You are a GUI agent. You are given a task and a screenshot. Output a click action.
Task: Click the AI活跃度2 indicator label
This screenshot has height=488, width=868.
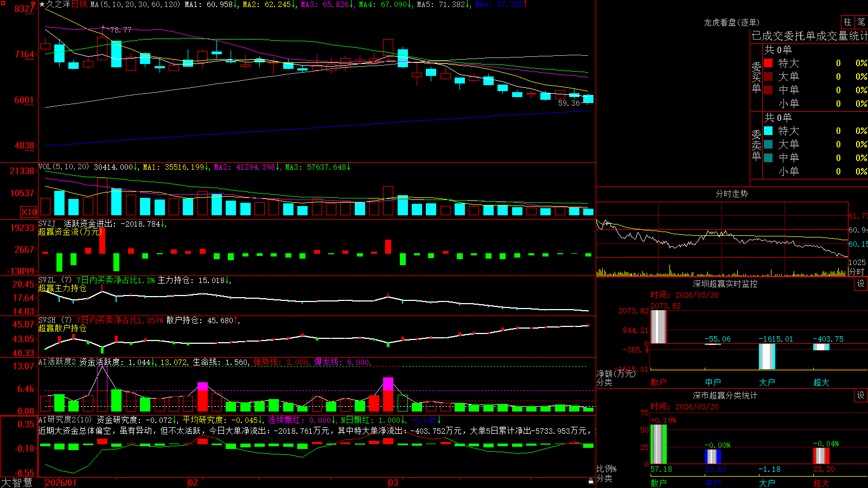(57, 362)
